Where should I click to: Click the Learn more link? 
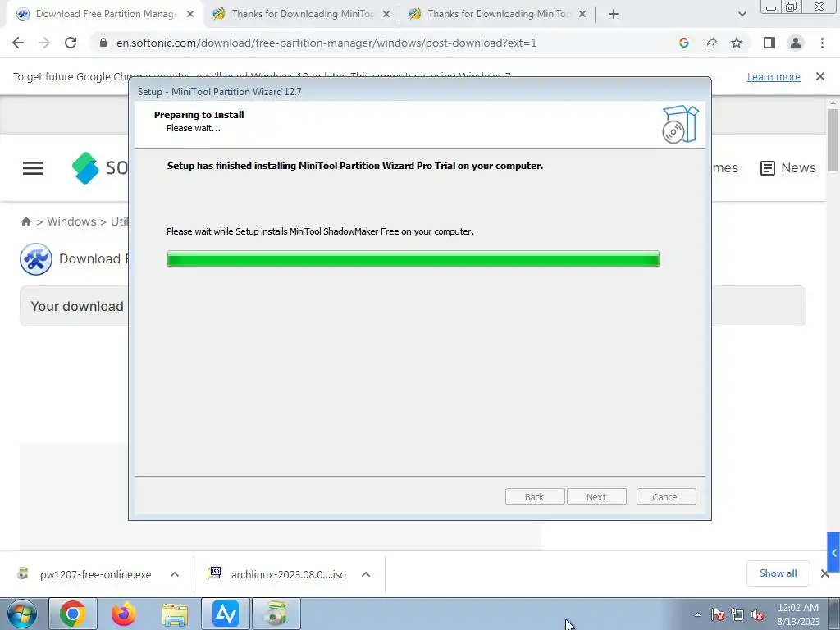pos(774,76)
